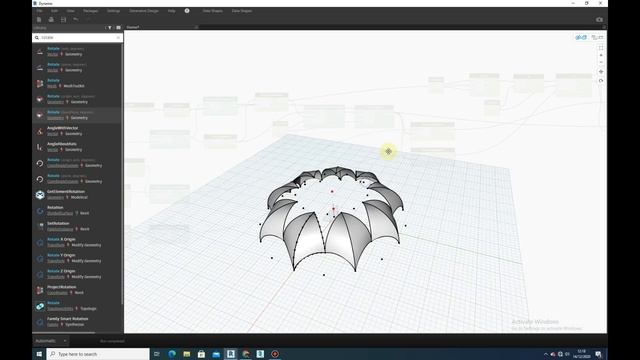Select ProjectRotation search result

click(78, 290)
